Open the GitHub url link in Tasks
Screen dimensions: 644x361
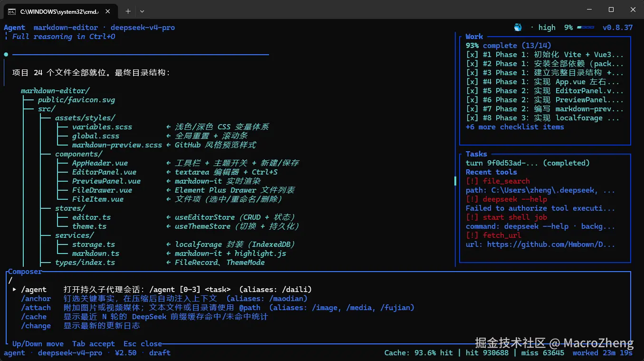(540, 244)
